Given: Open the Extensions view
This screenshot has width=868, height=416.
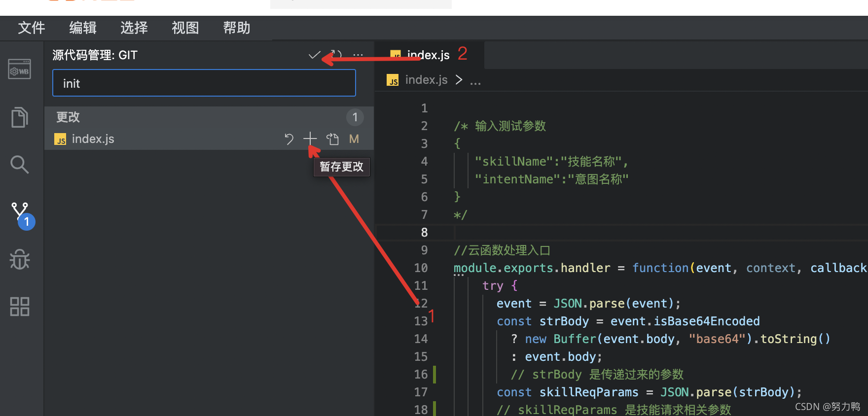Looking at the screenshot, I should 20,307.
